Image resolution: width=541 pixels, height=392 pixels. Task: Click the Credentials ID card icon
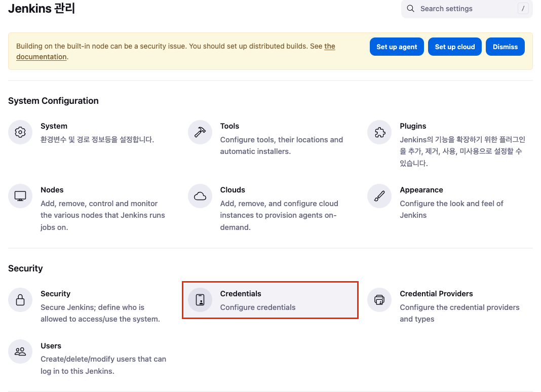[200, 300]
